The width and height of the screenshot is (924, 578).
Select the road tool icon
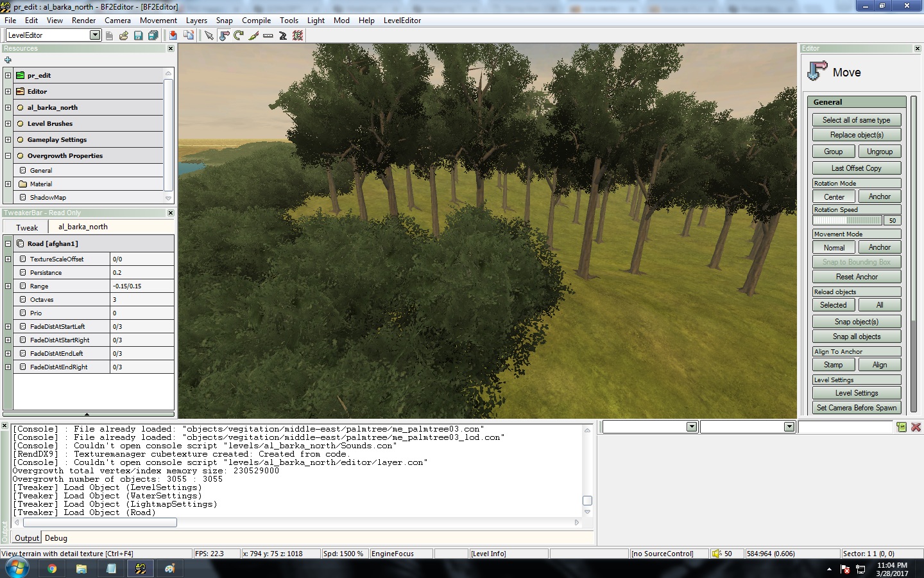[x=283, y=35]
